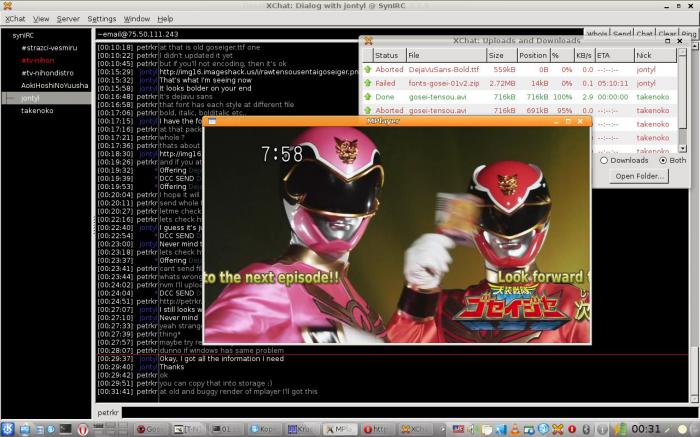The image size is (700, 437).
Task: Open the KDE application launcher menu
Action: pos(8,429)
